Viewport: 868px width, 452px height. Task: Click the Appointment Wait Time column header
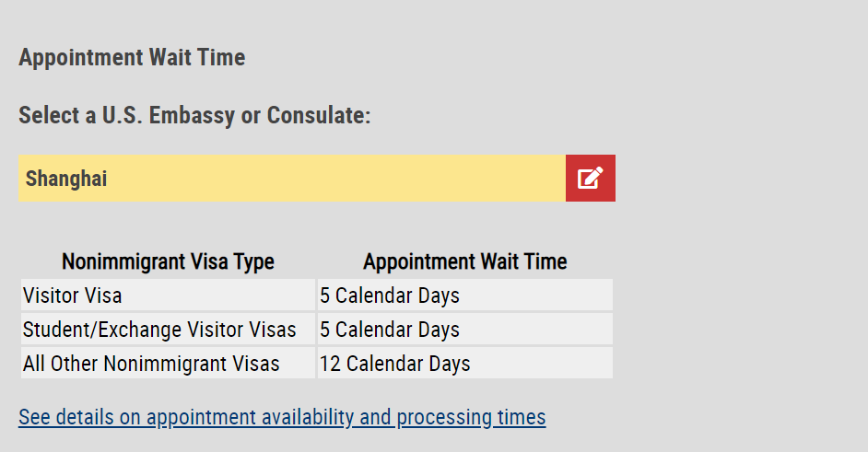tap(464, 261)
